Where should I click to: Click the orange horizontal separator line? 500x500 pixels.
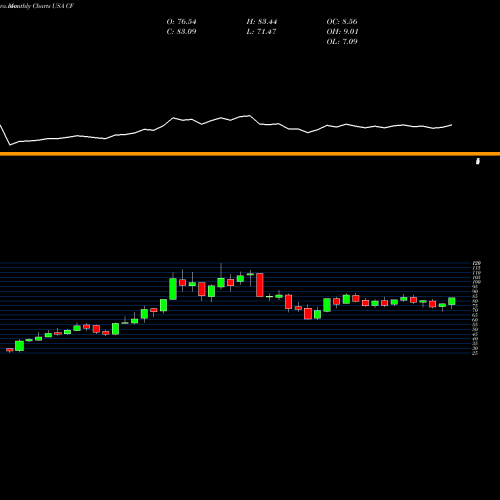pyautogui.click(x=250, y=154)
